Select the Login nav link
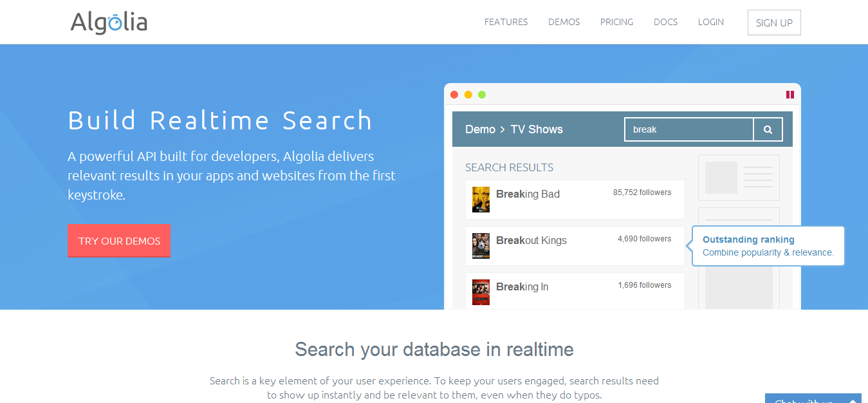This screenshot has height=403, width=868. 710,22
